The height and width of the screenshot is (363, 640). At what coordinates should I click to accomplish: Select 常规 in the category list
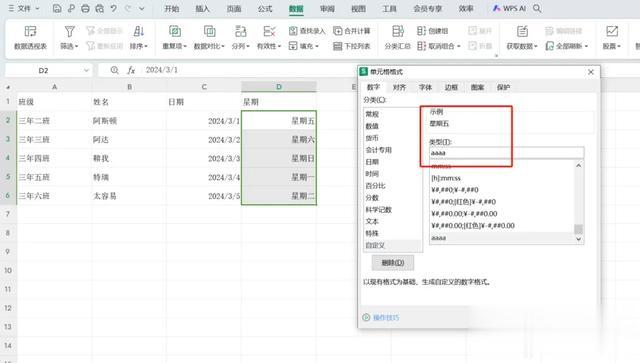pyautogui.click(x=393, y=114)
